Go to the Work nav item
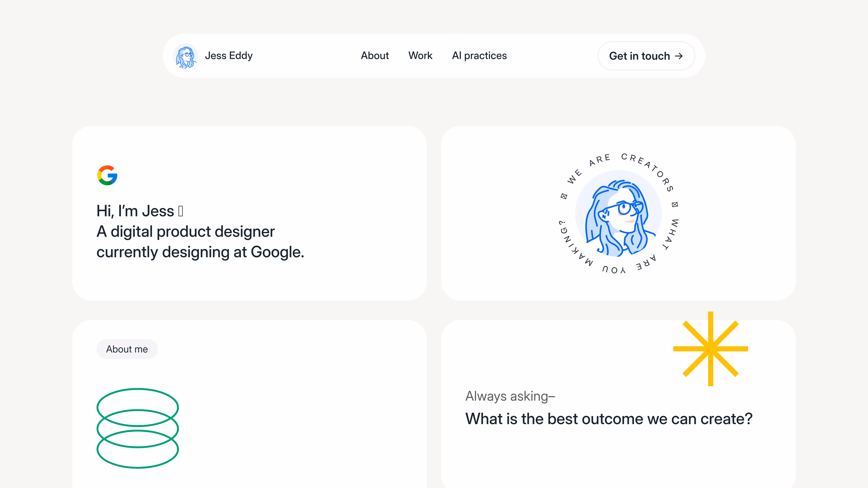The width and height of the screenshot is (868, 488). click(420, 56)
